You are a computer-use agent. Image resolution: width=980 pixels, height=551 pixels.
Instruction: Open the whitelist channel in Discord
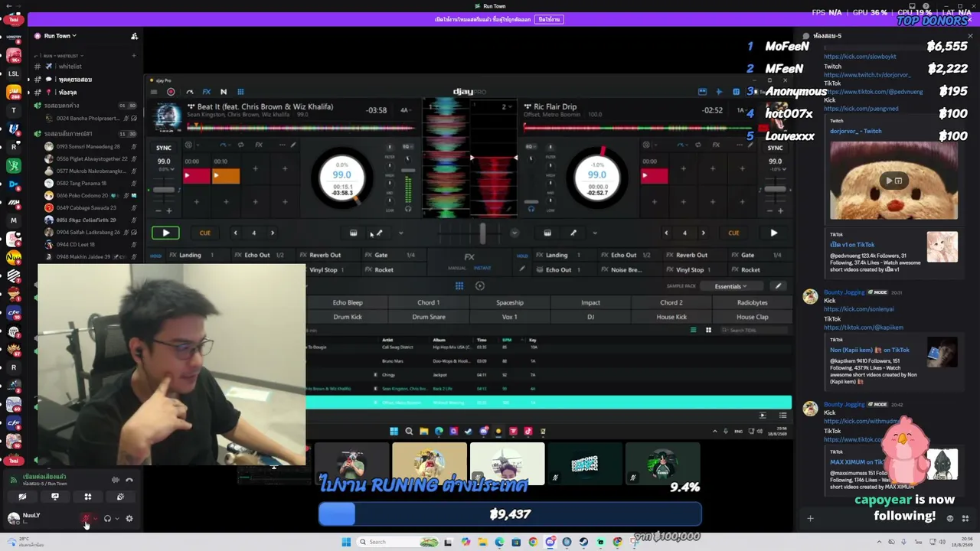(70, 67)
